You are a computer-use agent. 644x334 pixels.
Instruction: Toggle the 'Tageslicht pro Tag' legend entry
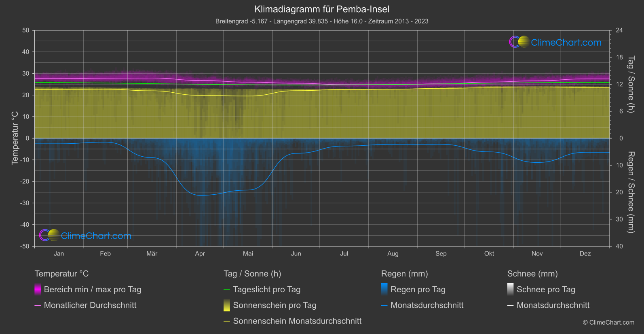point(266,289)
